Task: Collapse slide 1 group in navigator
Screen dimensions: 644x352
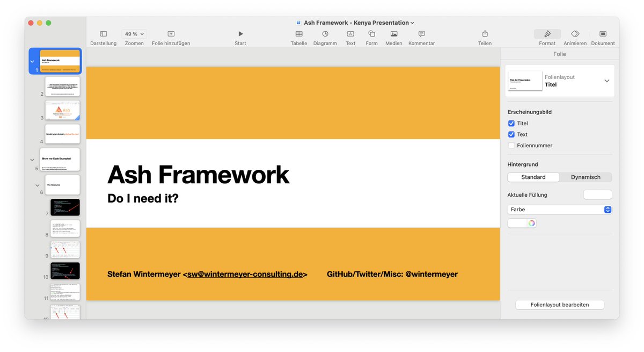Action: point(32,61)
